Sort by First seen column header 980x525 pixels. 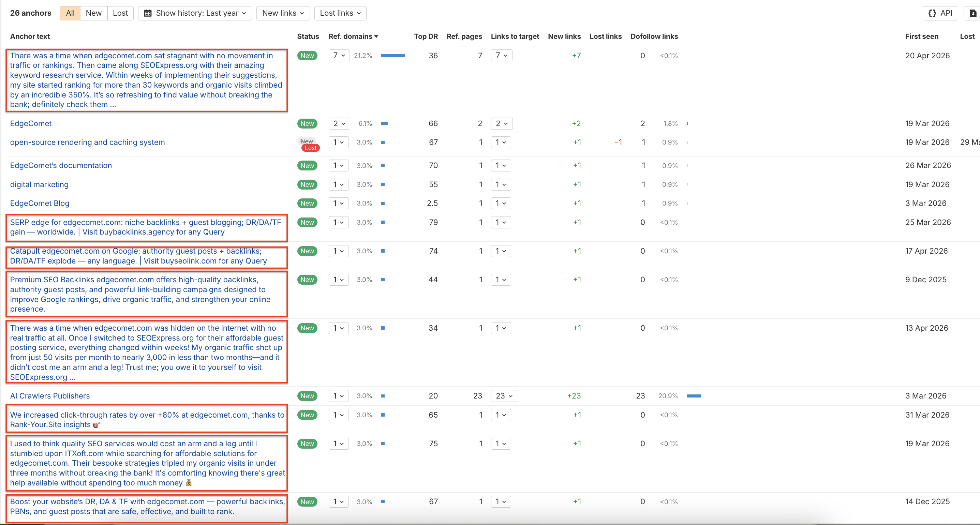coord(921,36)
